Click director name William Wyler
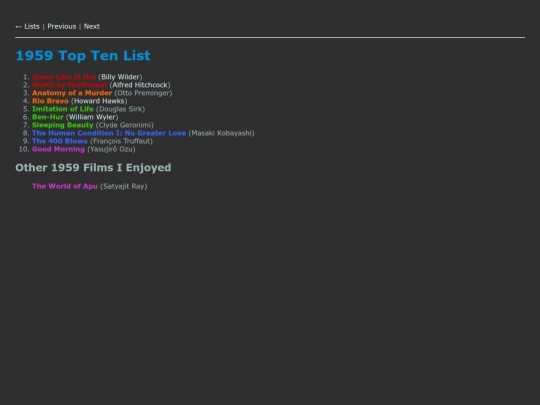 92,117
